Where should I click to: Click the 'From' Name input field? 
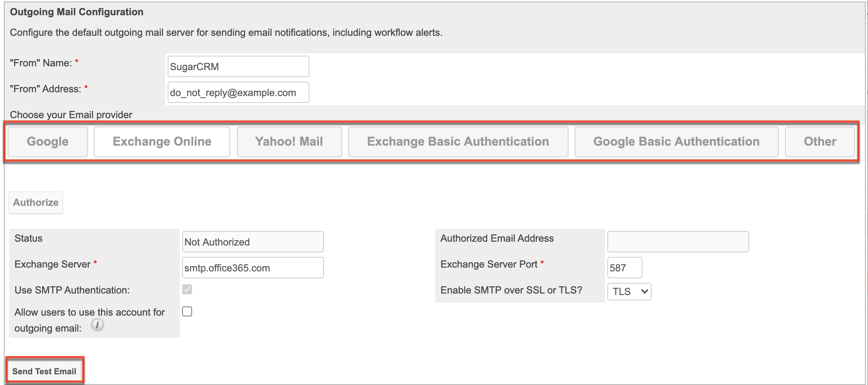click(x=238, y=66)
